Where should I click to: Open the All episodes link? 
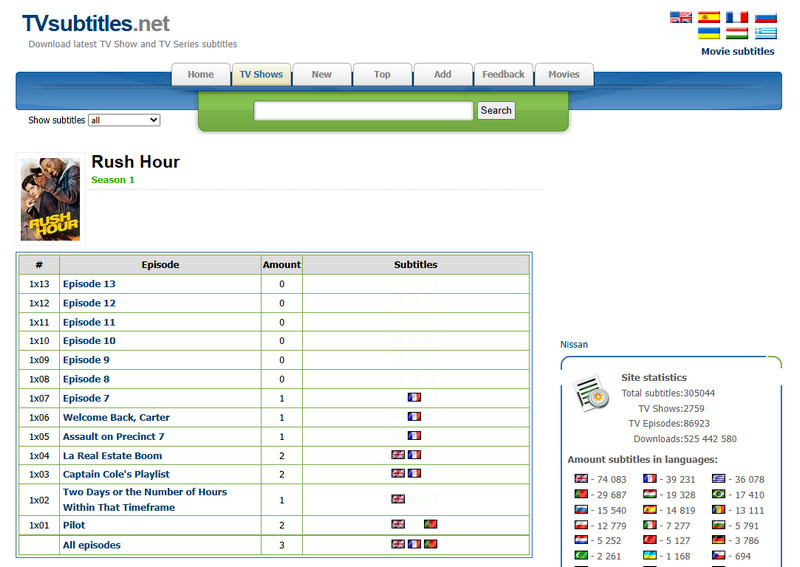pyautogui.click(x=92, y=545)
